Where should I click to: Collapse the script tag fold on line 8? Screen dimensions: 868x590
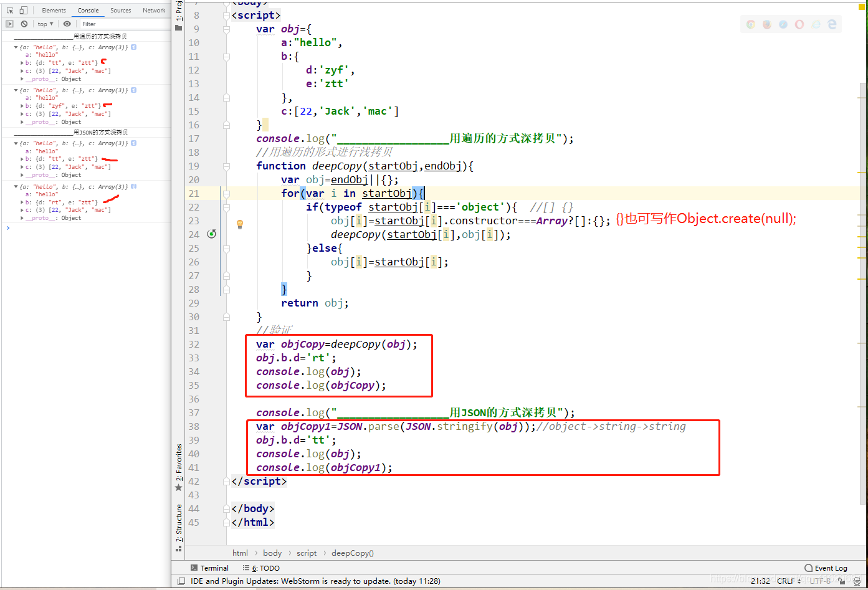(x=226, y=16)
